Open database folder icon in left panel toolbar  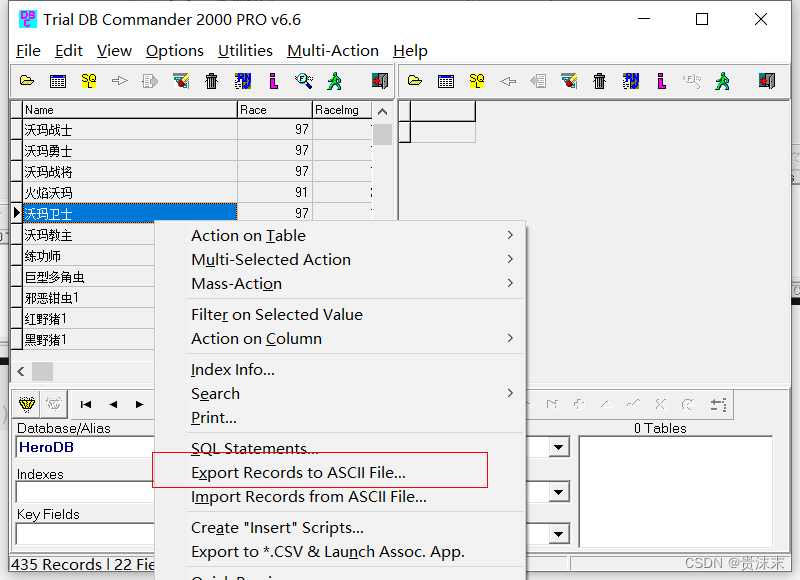[27, 81]
